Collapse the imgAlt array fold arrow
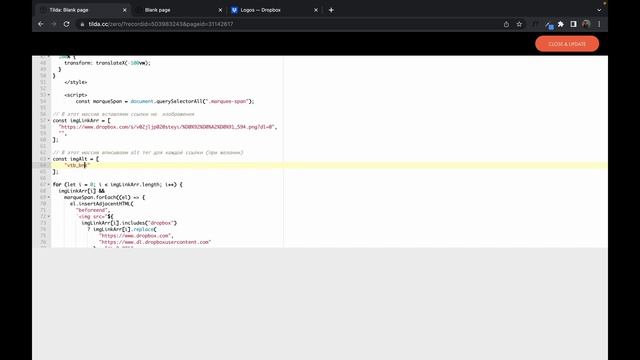 click(49, 159)
